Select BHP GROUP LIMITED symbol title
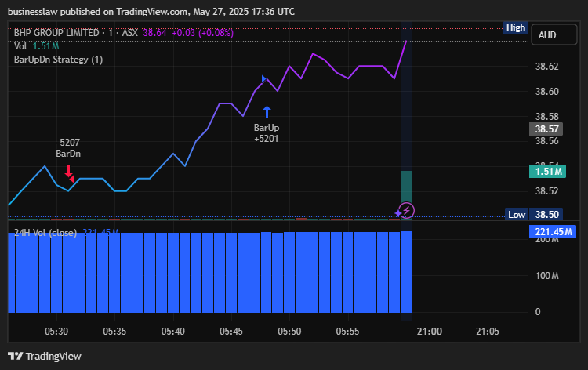Screen dimensions: 588x370 pyautogui.click(x=56, y=33)
